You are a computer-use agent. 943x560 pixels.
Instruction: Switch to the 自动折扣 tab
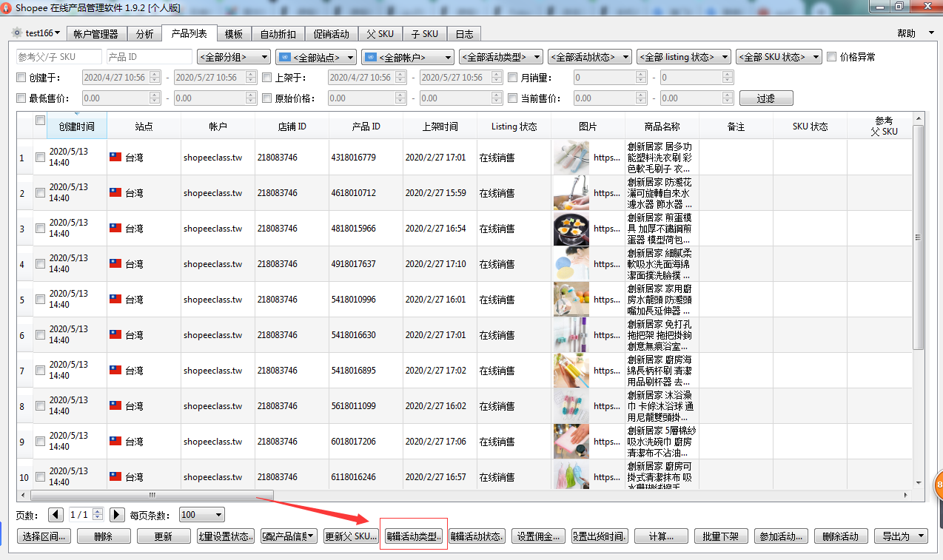click(x=278, y=34)
